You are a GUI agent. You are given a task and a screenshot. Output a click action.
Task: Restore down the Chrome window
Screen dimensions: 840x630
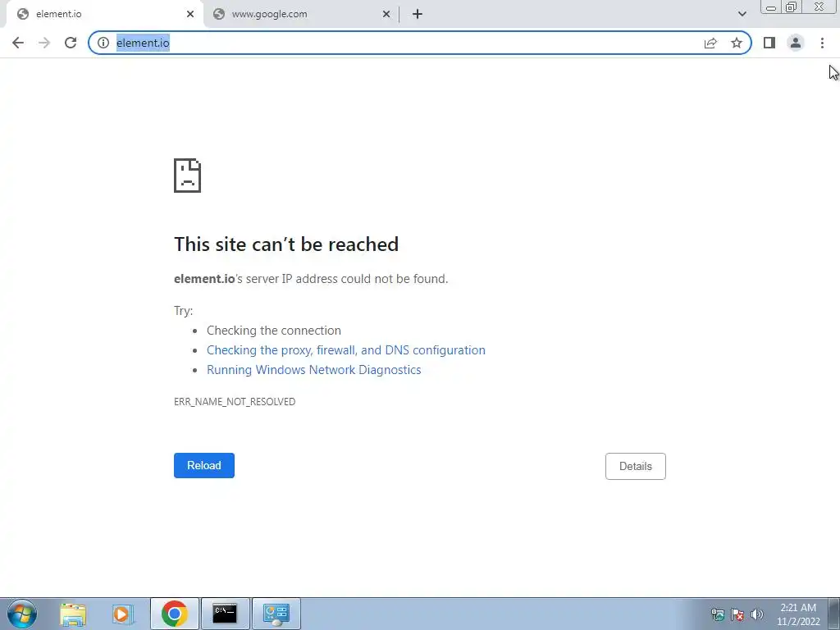click(x=792, y=7)
